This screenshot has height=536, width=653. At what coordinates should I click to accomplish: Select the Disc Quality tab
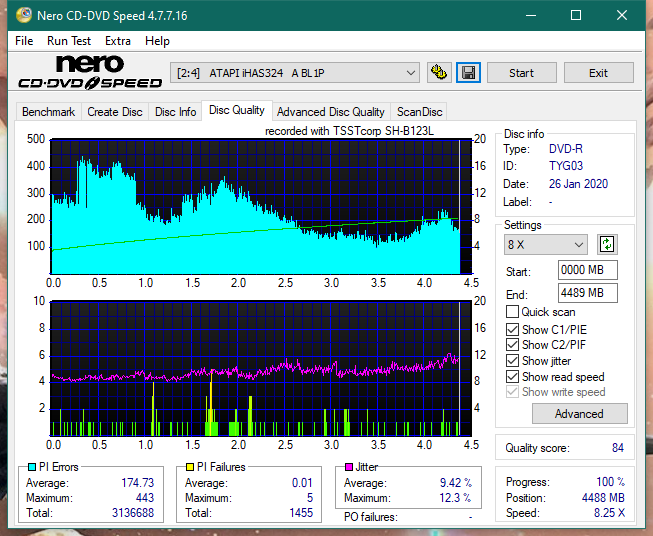[237, 110]
